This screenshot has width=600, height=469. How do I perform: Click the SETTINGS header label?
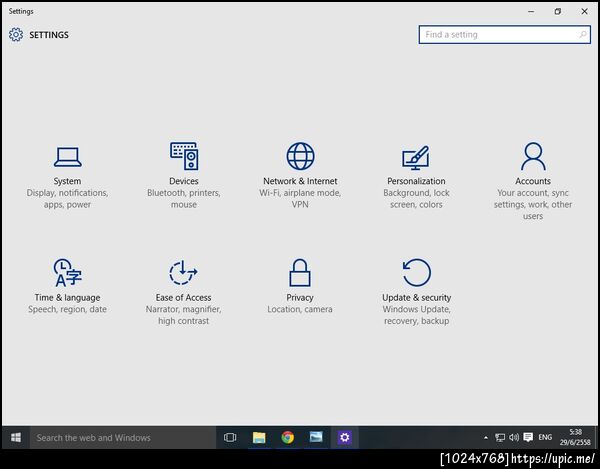(x=49, y=35)
